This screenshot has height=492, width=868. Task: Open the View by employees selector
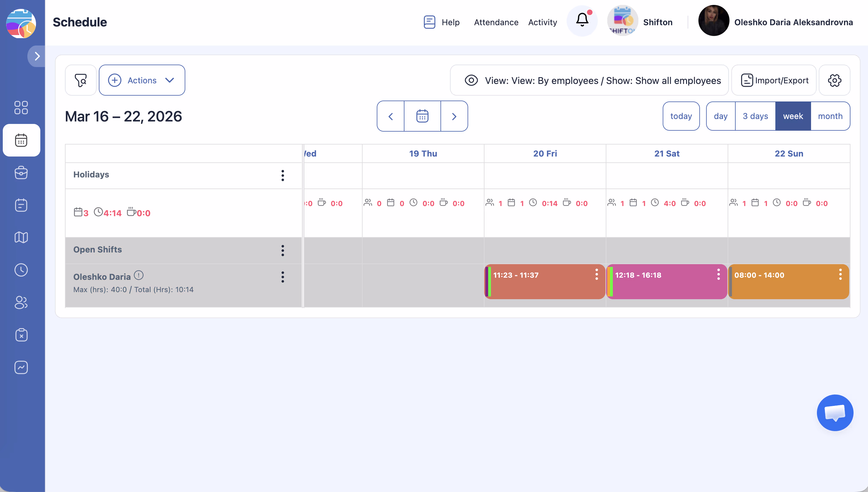589,80
